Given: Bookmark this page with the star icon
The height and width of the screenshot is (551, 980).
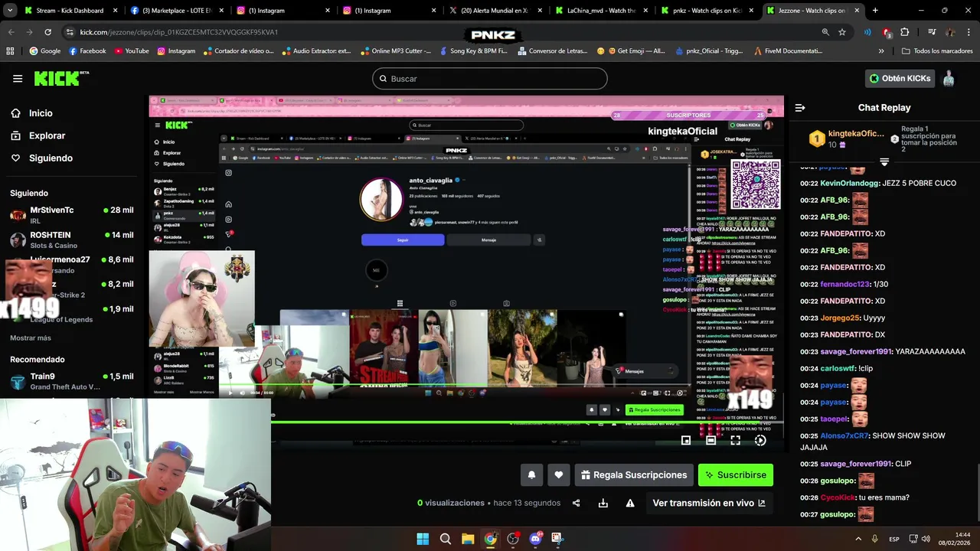Looking at the screenshot, I should (x=842, y=32).
